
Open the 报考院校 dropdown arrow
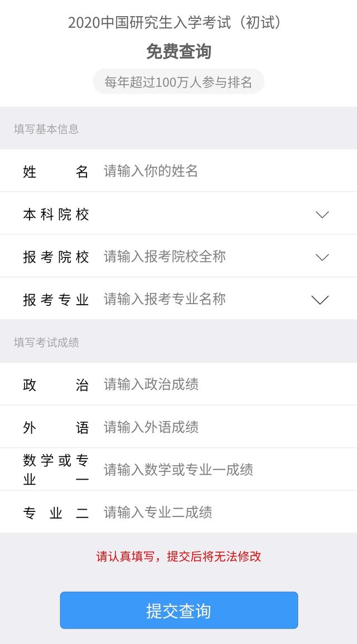(322, 257)
